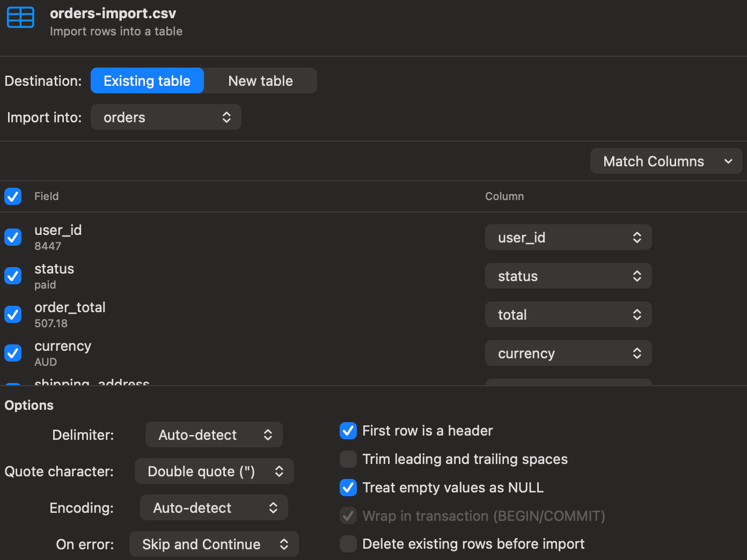
Task: Switch destination to New table
Action: tap(260, 80)
